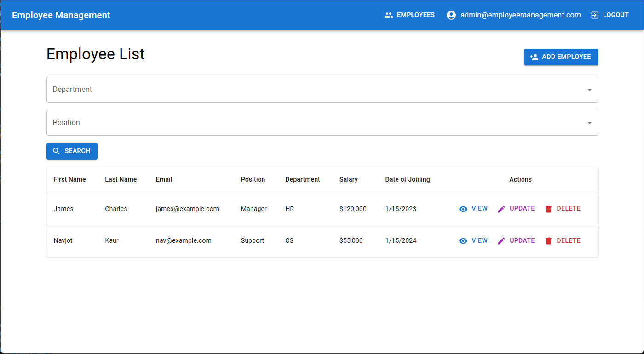This screenshot has width=644, height=354.
Task: Click james@example.com email cell
Action: [x=187, y=209]
